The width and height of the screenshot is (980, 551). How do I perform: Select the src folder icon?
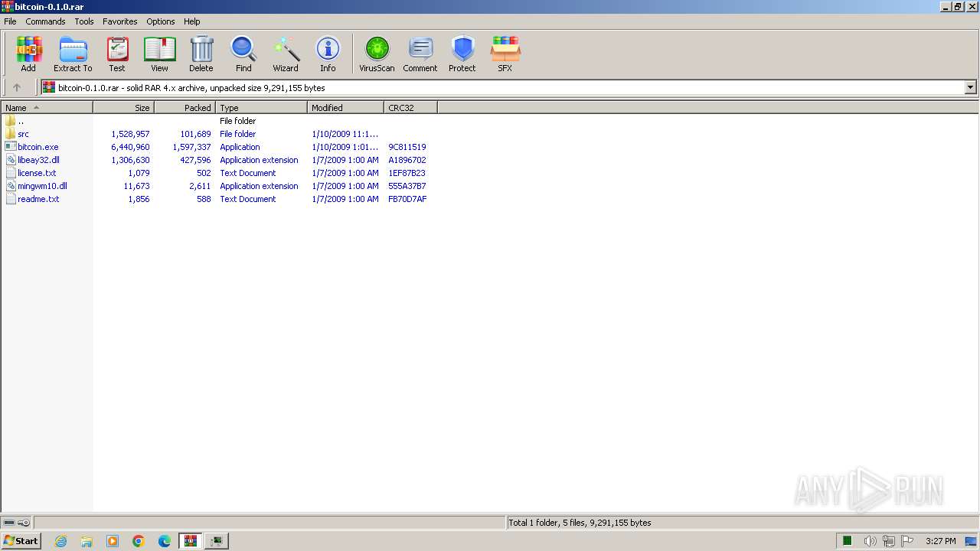click(x=10, y=134)
